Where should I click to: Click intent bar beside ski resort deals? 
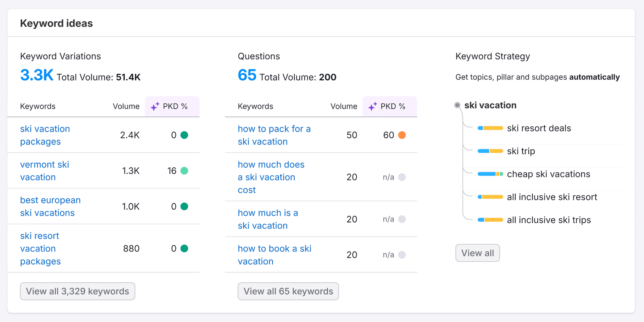click(490, 128)
